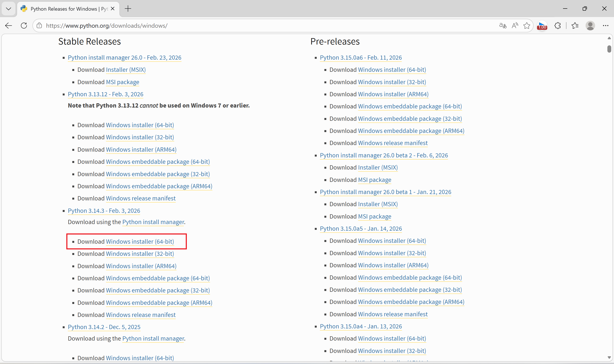614x364 pixels.
Task: Download Python 3.15.0a6 embeddable package (ARM64)
Action: click(411, 131)
